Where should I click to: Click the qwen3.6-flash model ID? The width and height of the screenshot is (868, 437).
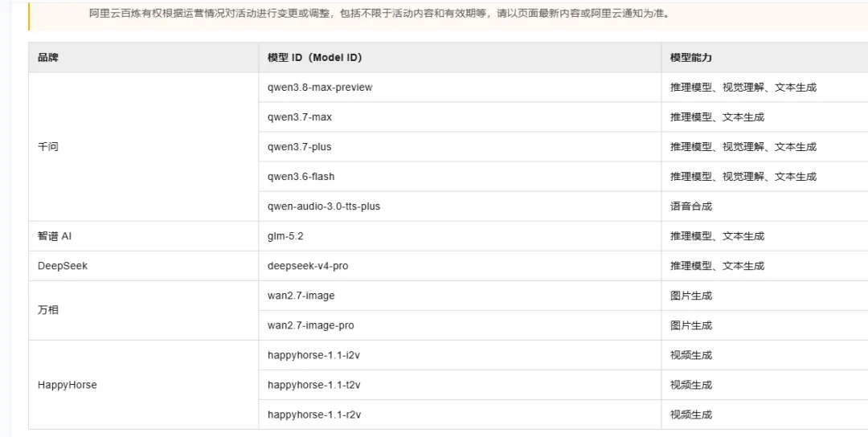[301, 177]
